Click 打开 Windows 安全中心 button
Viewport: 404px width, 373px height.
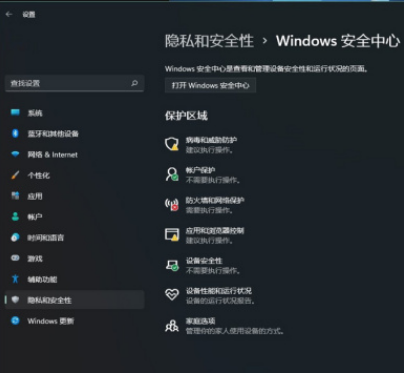[x=210, y=85]
